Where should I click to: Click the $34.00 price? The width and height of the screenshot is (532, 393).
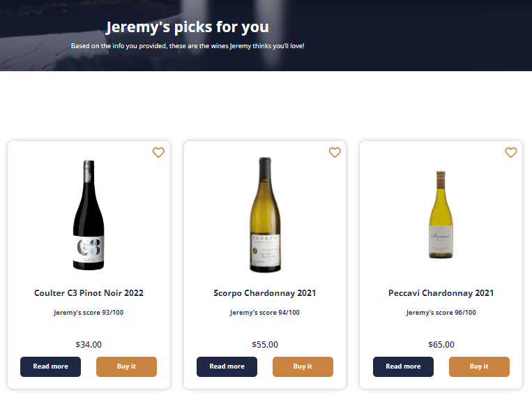89,344
